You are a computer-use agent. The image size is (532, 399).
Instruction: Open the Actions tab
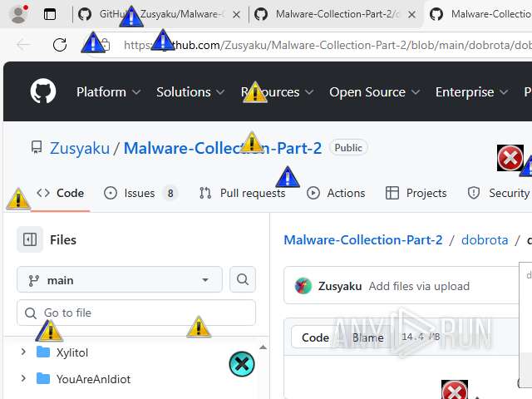tap(336, 193)
